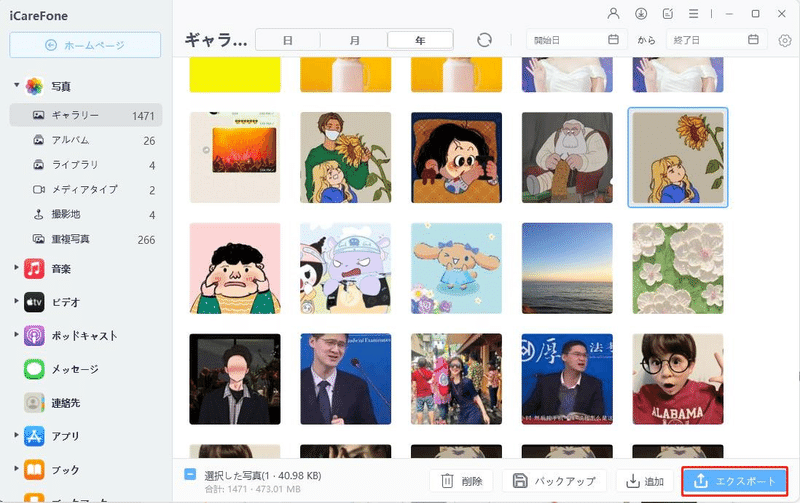Open the 連絡先 contacts icon
This screenshot has width=800, height=503.
[34, 403]
